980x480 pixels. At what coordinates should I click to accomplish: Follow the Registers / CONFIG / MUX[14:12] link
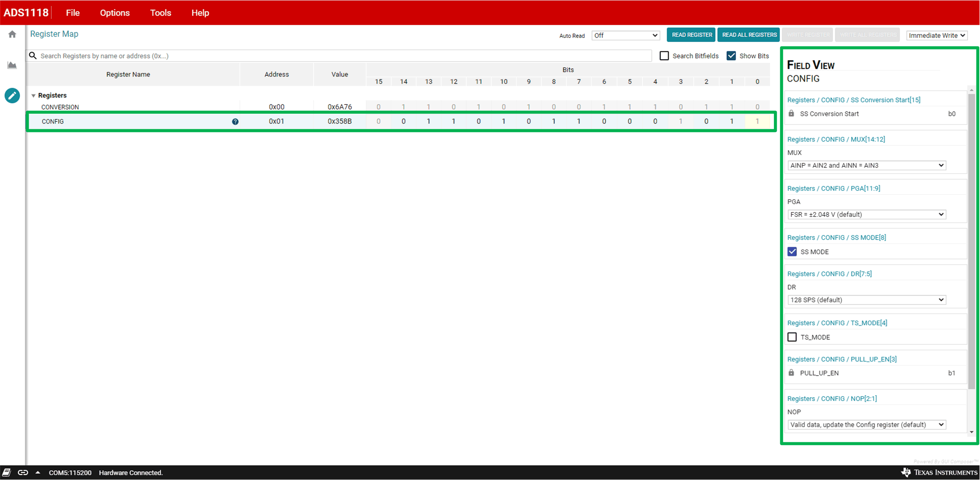pyautogui.click(x=836, y=139)
